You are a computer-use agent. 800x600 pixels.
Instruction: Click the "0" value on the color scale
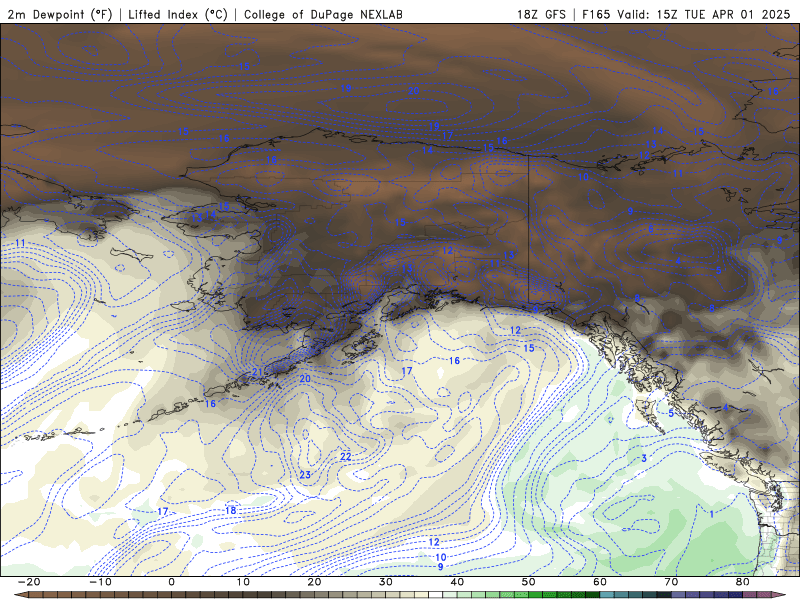(x=171, y=582)
